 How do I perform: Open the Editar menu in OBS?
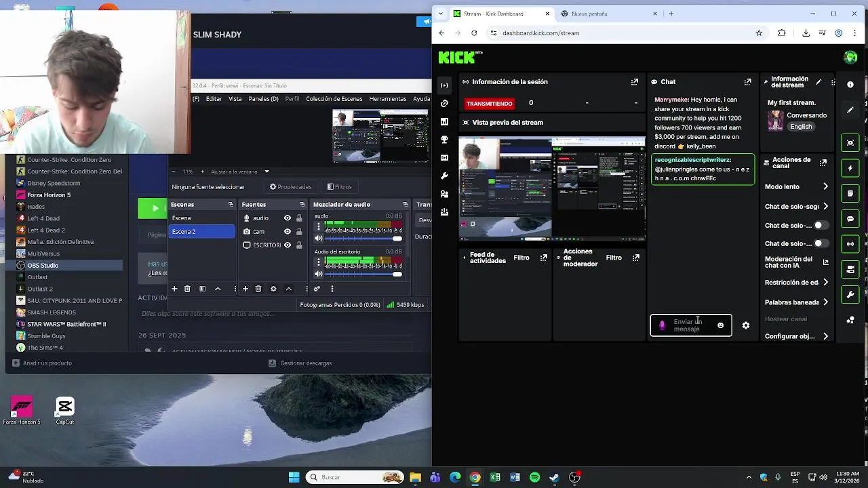point(214,99)
